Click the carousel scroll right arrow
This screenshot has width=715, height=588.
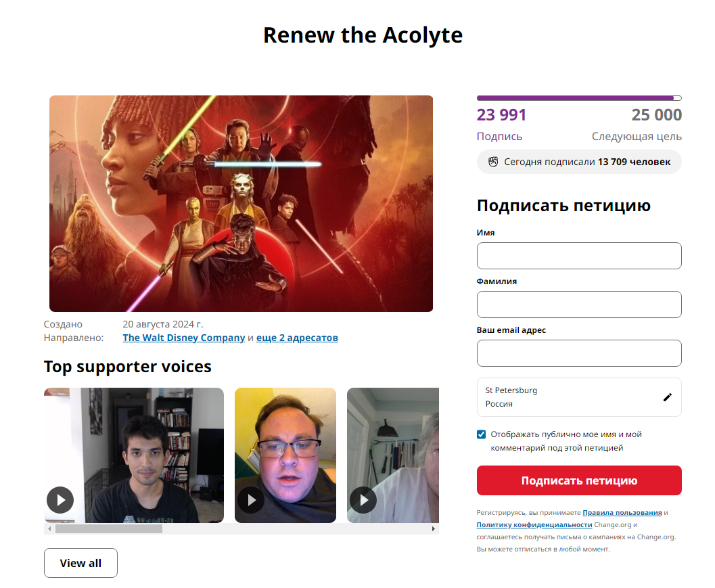433,528
